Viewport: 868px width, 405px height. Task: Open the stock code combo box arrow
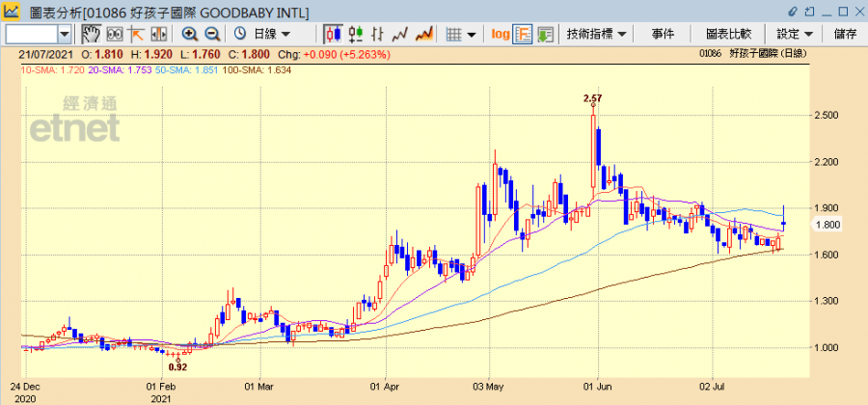(x=65, y=34)
